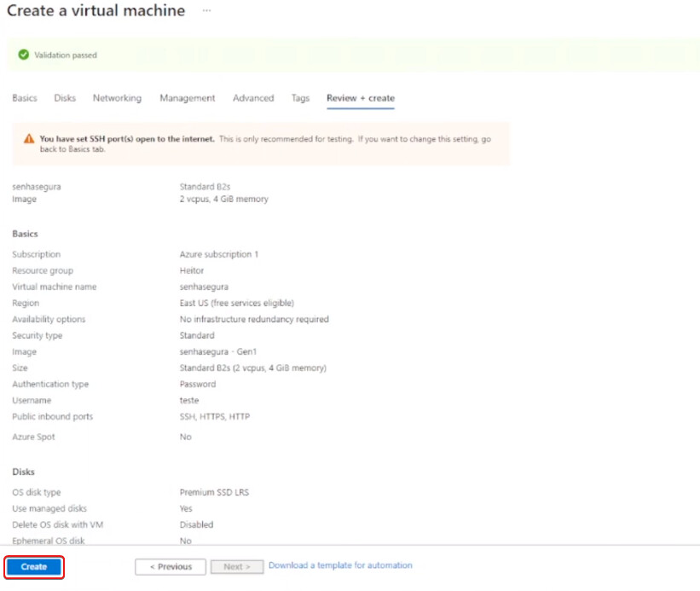Click the 'Basics' section heading
Image resolution: width=700 pixels, height=591 pixels.
tap(25, 234)
